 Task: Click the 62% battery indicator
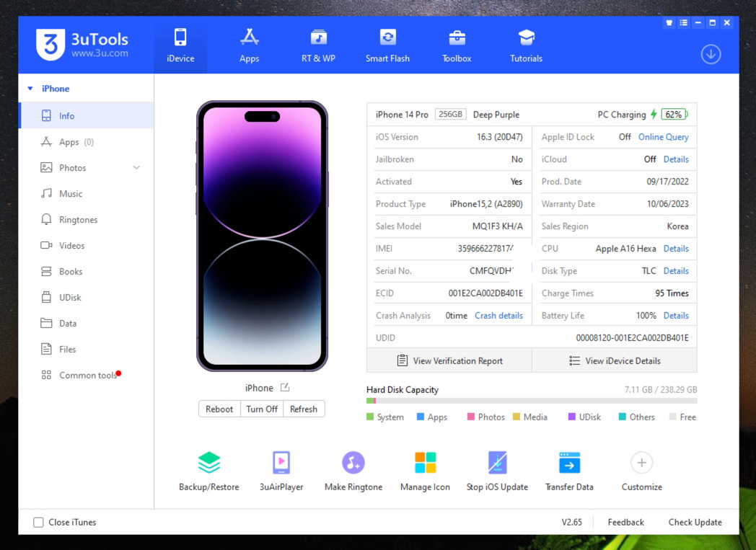coord(674,115)
